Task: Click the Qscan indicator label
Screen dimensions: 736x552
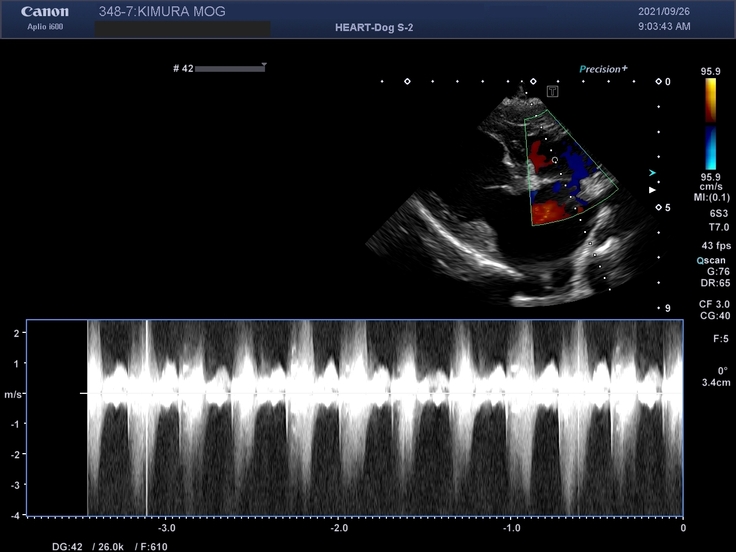Action: point(711,260)
